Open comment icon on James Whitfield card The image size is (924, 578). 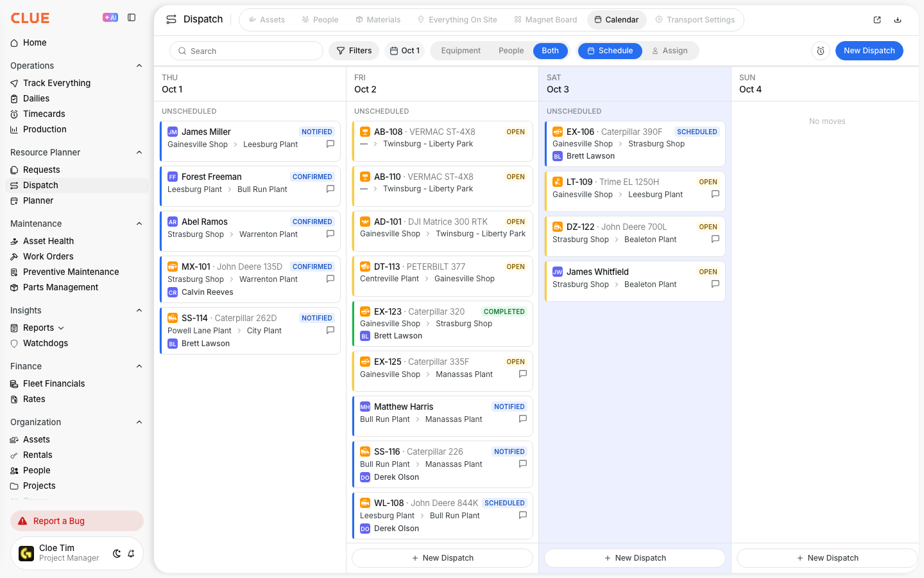coord(715,284)
